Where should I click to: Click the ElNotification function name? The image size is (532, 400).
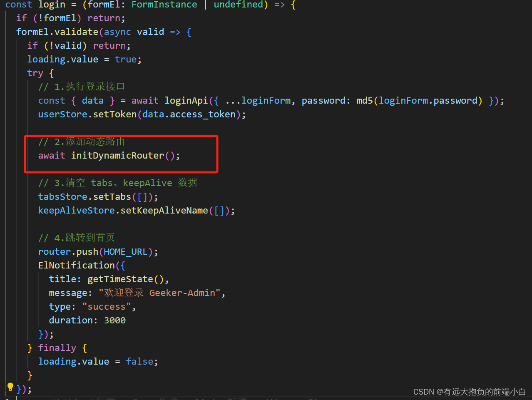point(76,265)
